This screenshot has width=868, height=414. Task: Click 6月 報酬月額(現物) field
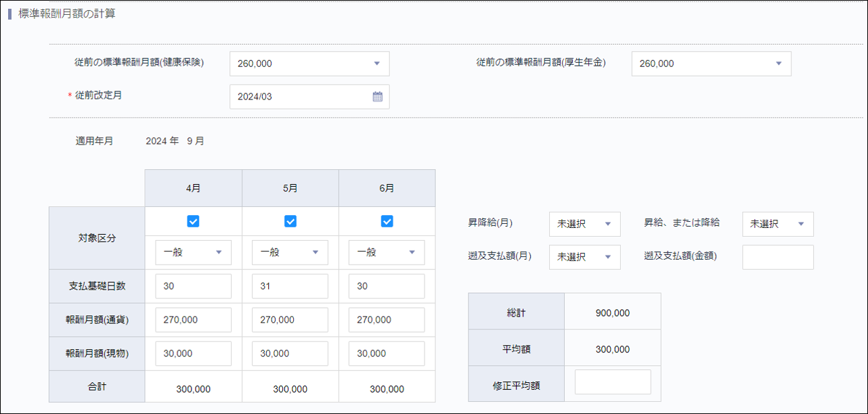pyautogui.click(x=387, y=354)
